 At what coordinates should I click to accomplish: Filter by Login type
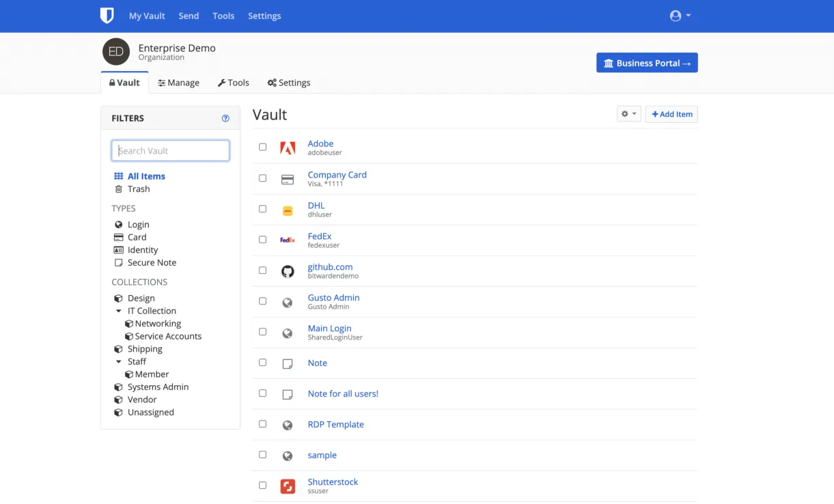[138, 225]
